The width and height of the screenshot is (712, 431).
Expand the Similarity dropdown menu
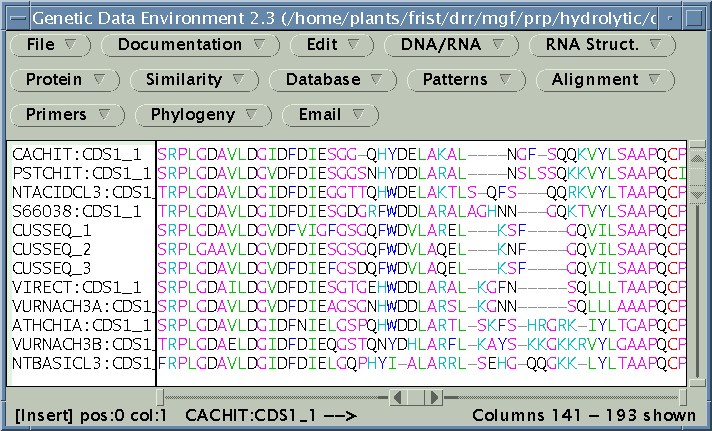click(x=194, y=80)
